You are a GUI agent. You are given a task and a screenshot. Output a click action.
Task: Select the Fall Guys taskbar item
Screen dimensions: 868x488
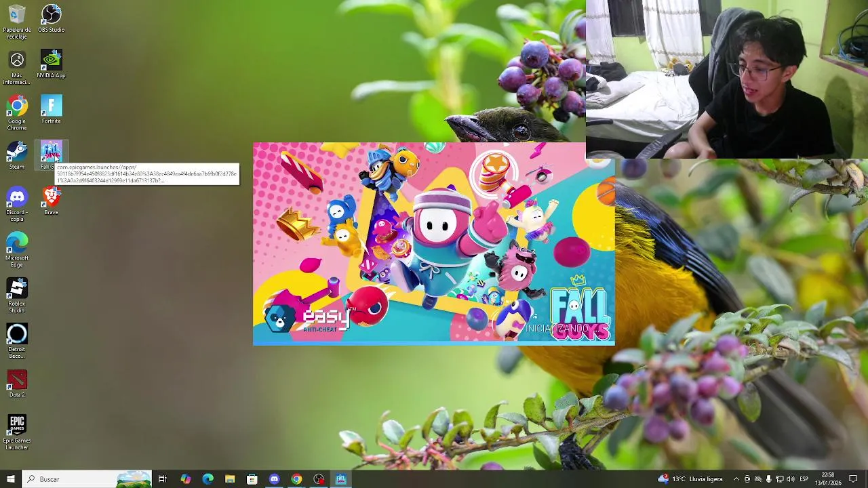(341, 479)
